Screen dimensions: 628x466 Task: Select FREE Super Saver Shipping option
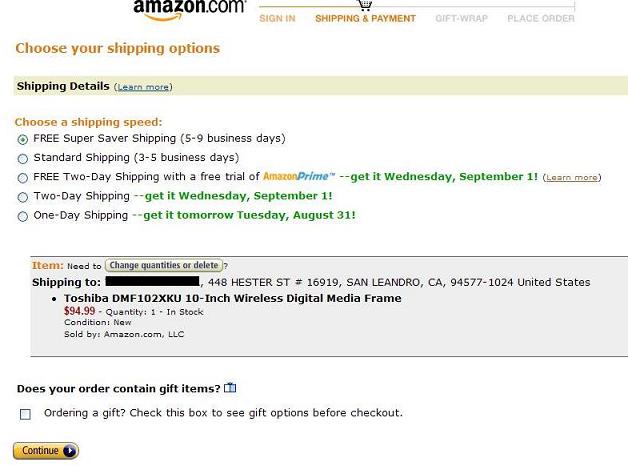(23, 139)
